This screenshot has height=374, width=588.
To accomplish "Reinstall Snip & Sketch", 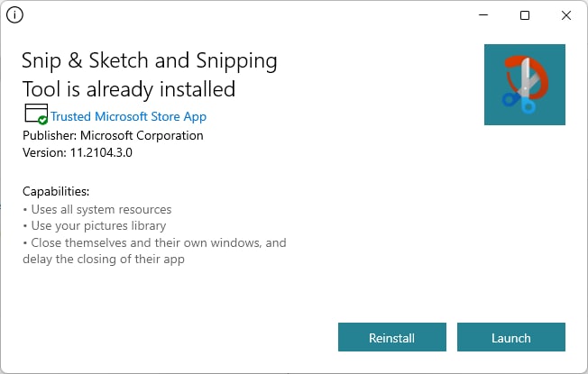I will 392,337.
